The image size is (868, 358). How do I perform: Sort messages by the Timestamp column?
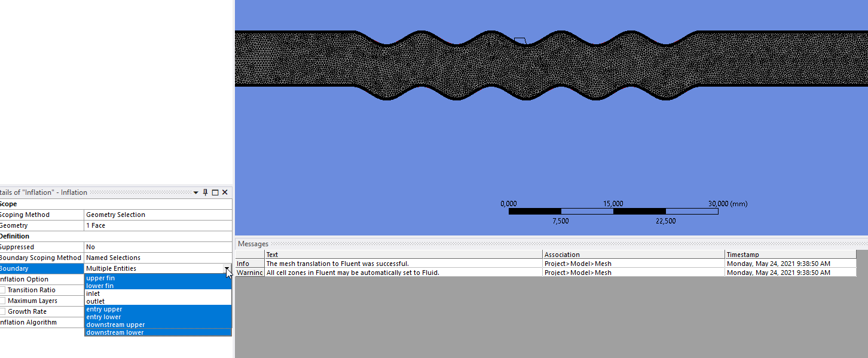(789, 255)
